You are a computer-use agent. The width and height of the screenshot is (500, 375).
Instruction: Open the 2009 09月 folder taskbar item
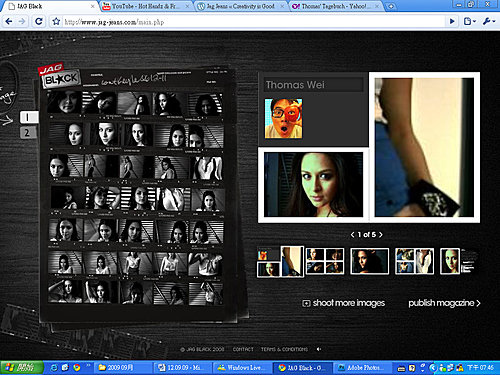[123, 367]
